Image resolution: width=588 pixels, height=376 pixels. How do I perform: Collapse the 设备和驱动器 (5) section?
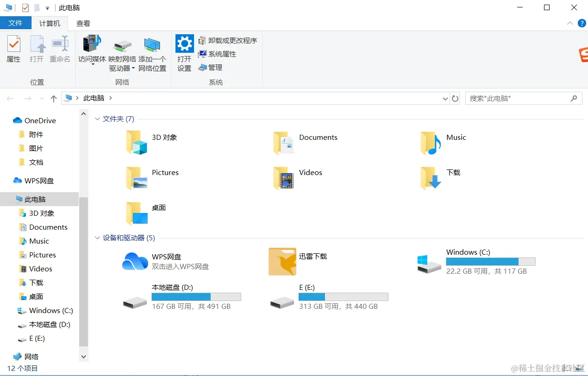[97, 238]
